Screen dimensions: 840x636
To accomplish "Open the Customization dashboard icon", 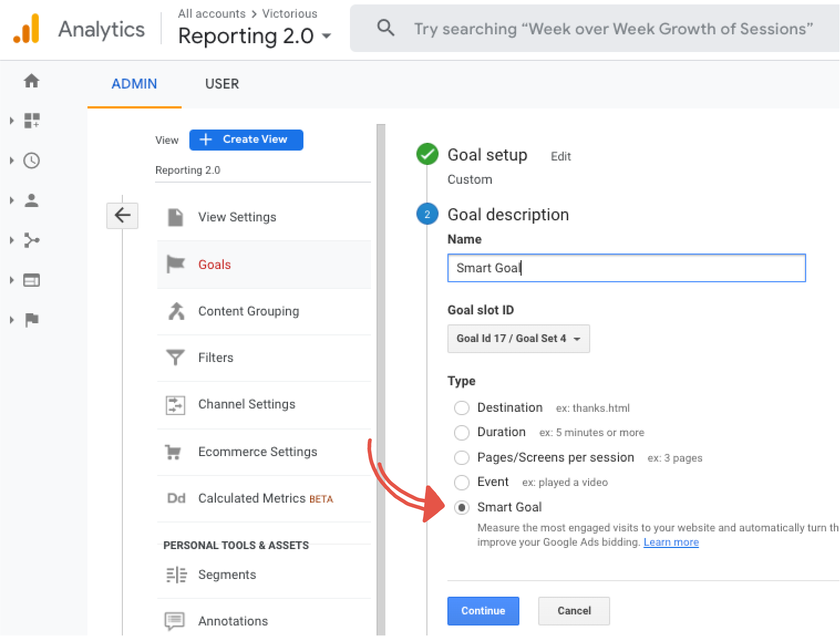I will tap(32, 121).
